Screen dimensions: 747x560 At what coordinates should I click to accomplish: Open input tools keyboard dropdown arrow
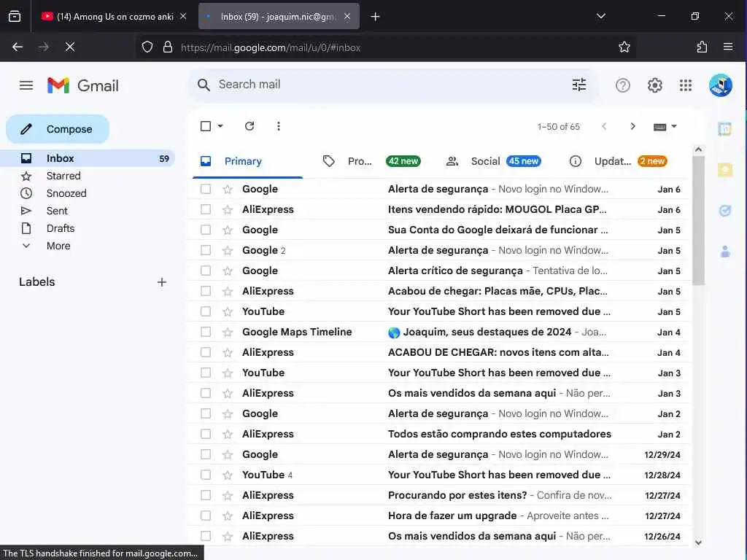pyautogui.click(x=673, y=127)
